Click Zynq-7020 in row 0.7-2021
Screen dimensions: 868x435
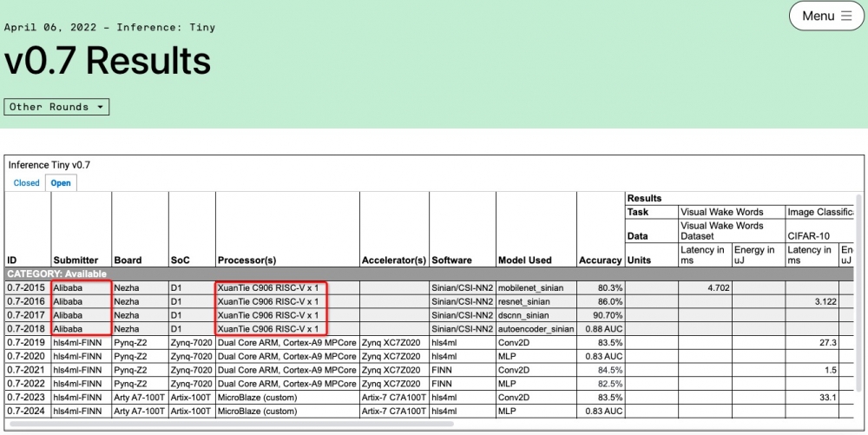pos(191,370)
